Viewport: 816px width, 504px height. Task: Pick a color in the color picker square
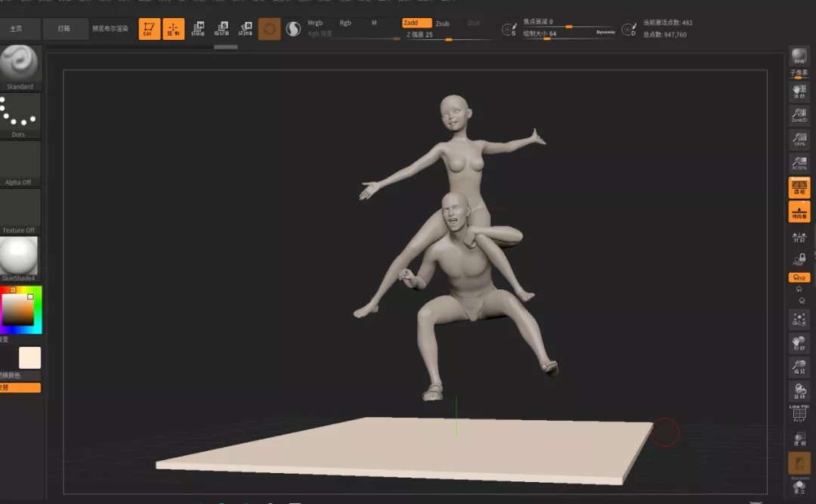click(17, 310)
